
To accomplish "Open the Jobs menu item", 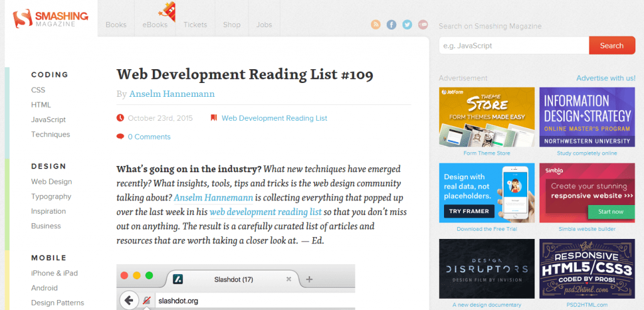I will point(264,25).
